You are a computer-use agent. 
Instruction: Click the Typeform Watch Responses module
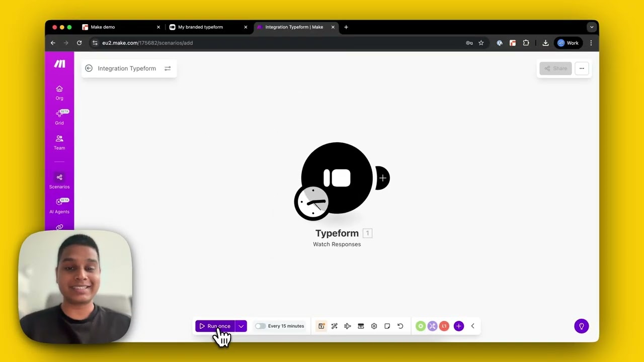[337, 178]
